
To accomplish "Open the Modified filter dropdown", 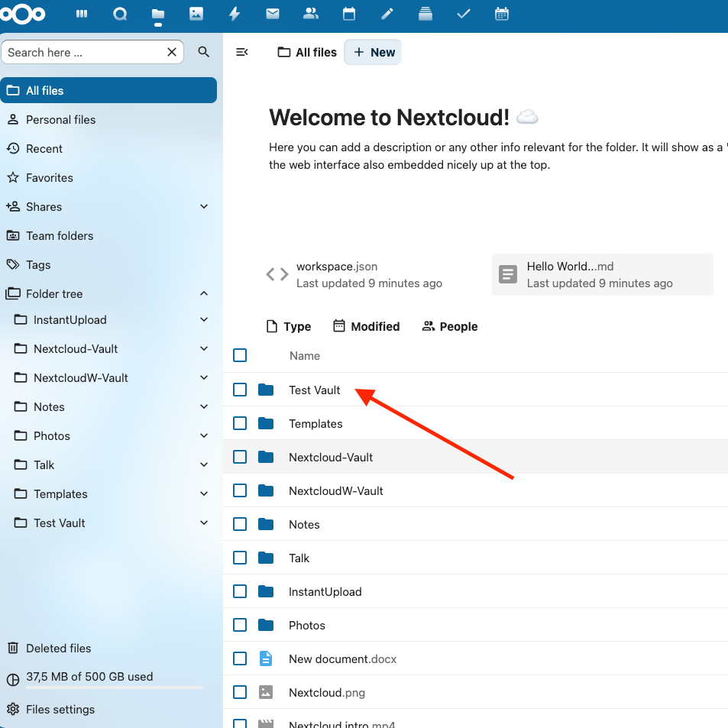I will click(x=367, y=326).
